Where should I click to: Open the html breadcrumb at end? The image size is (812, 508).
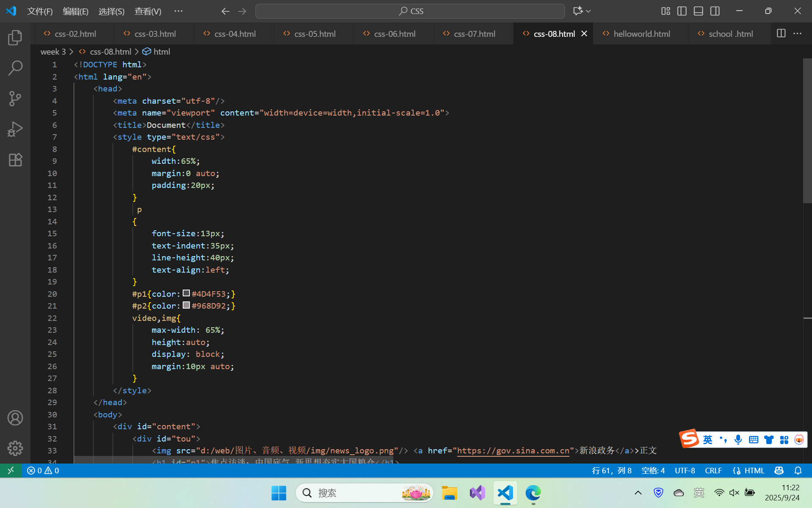coord(162,51)
